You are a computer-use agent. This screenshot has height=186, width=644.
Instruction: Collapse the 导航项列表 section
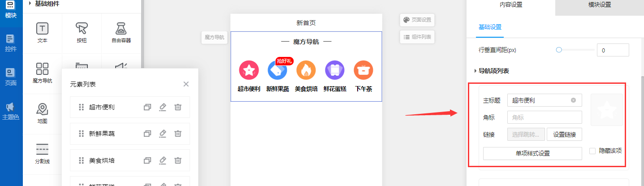tap(475, 71)
